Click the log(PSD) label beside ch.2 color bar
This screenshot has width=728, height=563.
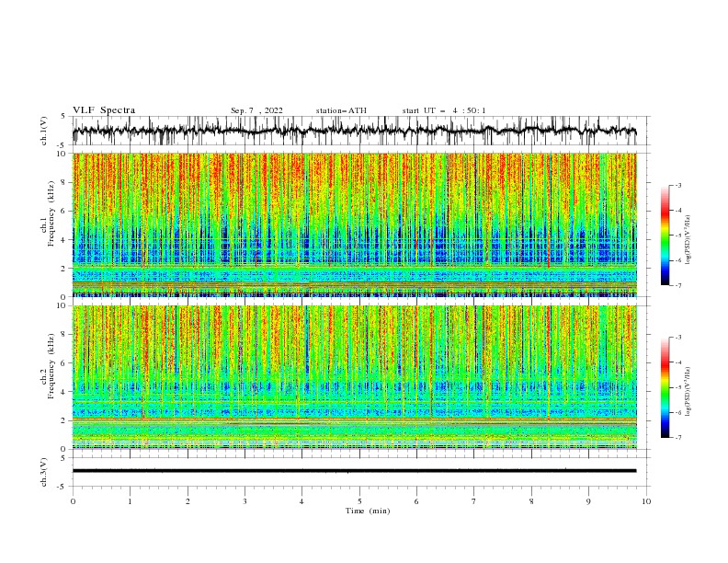tap(688, 392)
